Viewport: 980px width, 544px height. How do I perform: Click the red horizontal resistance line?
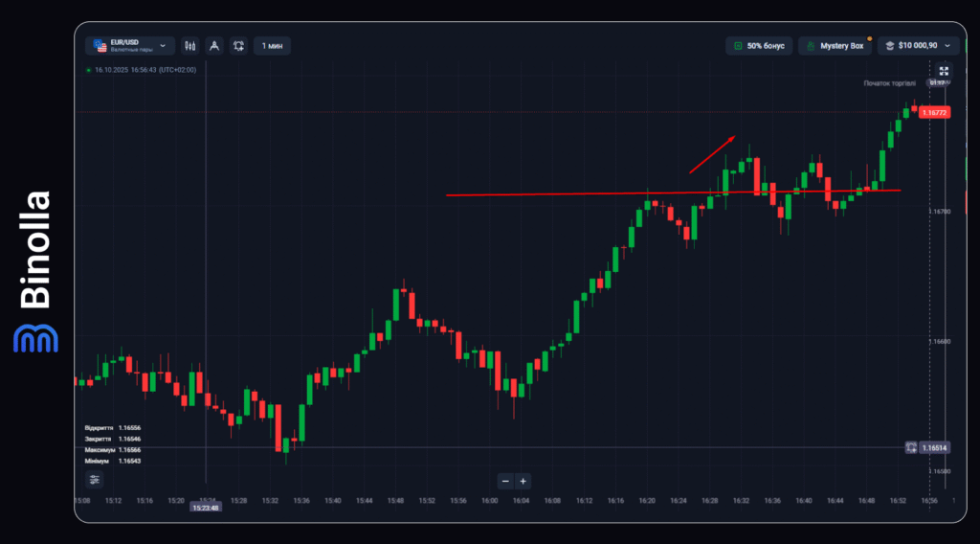coord(574,194)
